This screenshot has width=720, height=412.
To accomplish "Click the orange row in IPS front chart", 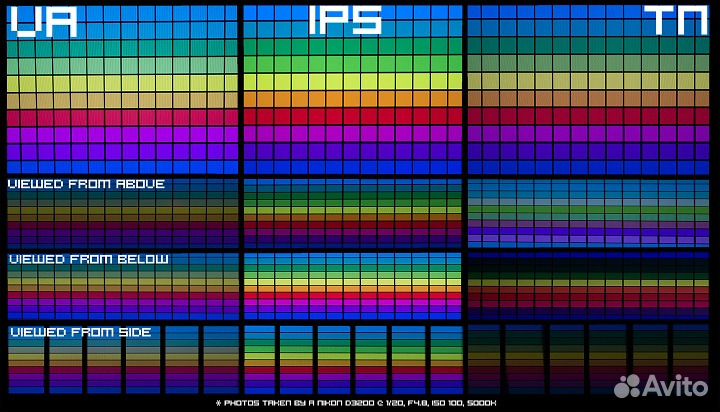I will click(x=352, y=99).
